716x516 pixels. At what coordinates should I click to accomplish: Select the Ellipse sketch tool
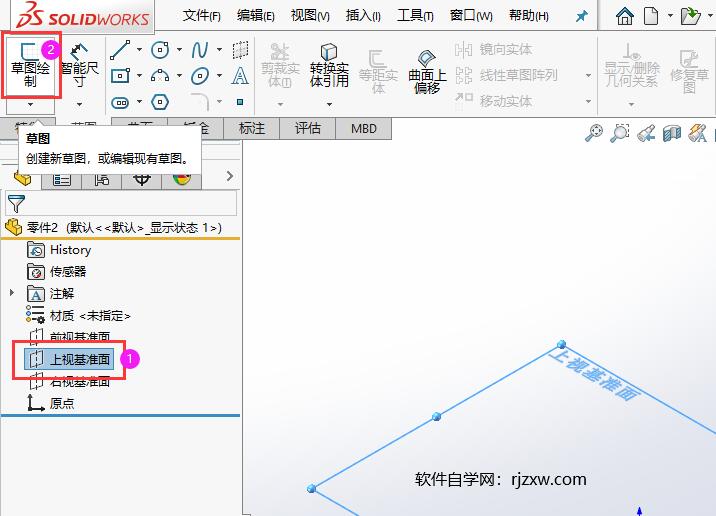tap(200, 75)
